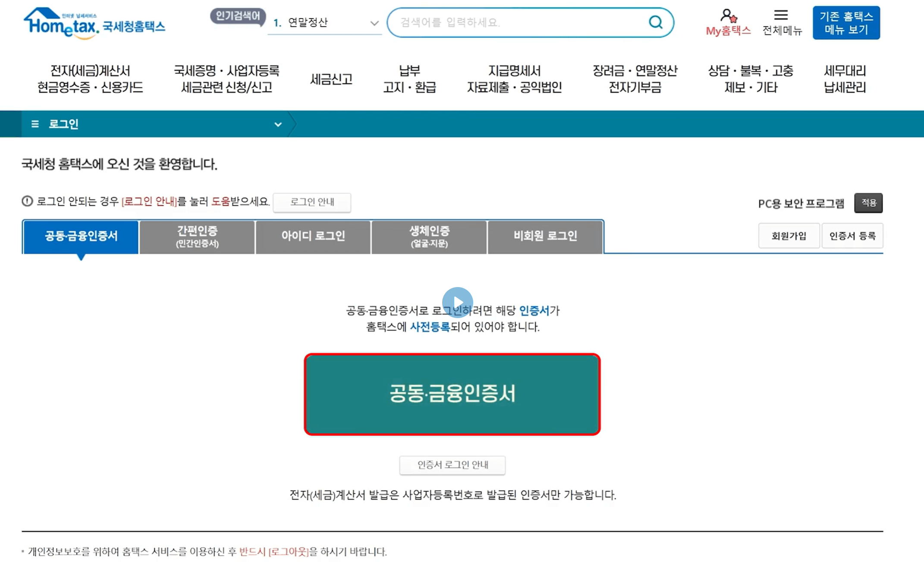Click the warning info icon beside 로그인 안되는 경우
The height and width of the screenshot is (578, 924).
pos(27,200)
